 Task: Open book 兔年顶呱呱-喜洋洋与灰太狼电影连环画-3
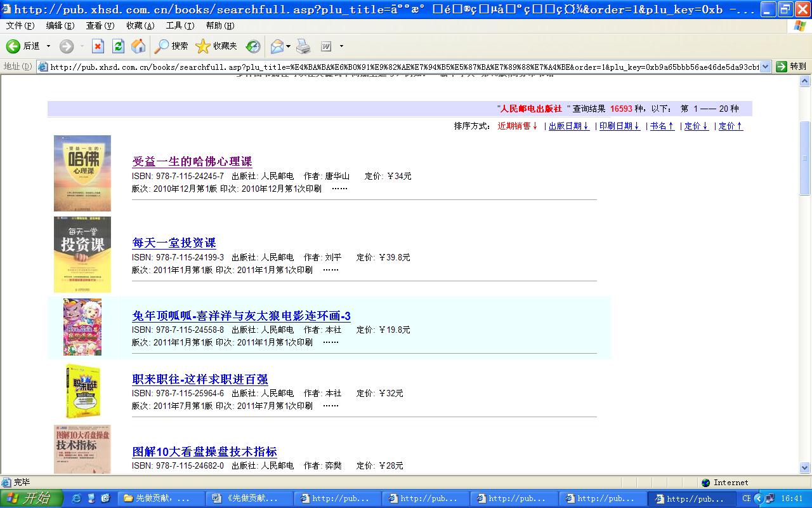241,316
